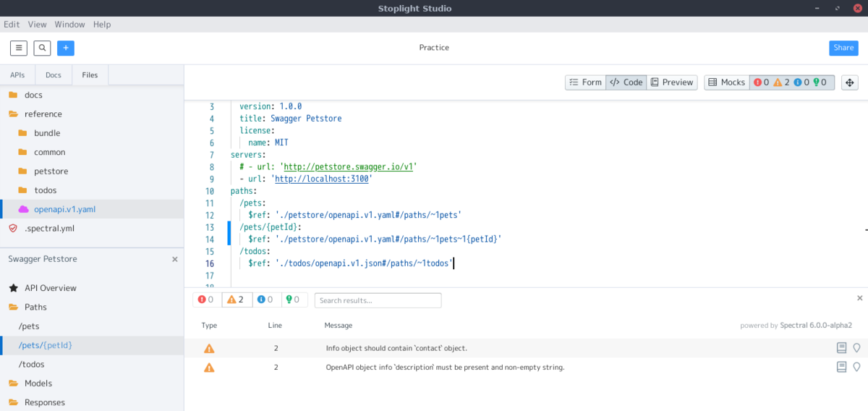Screen dimensions: 868x411
Task: Select the 'description' warning row
Action: pos(526,367)
